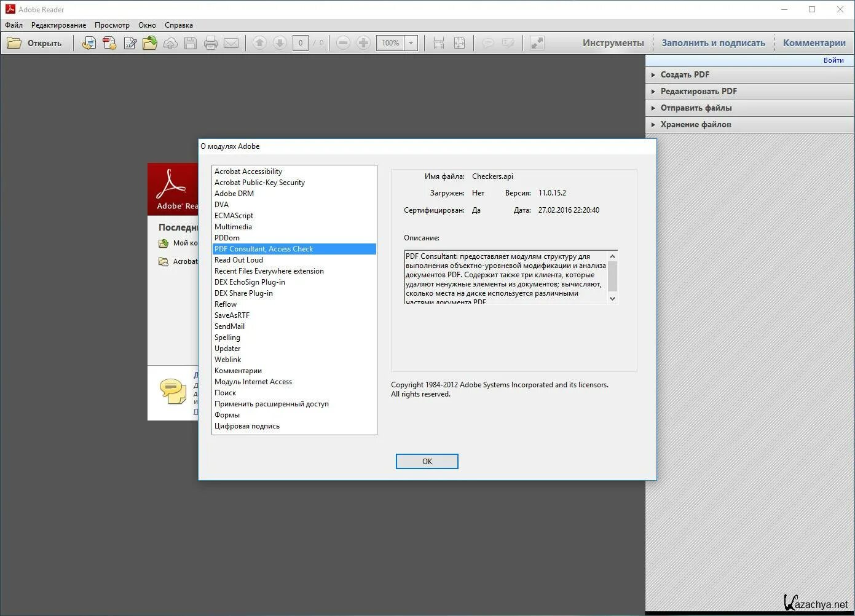This screenshot has width=855, height=616.
Task: Click the convert-to-PDF online icon
Action: pos(89,43)
